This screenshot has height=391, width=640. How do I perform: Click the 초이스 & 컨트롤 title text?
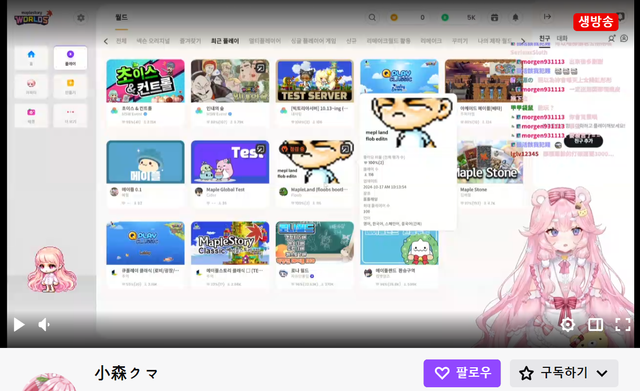(x=137, y=109)
